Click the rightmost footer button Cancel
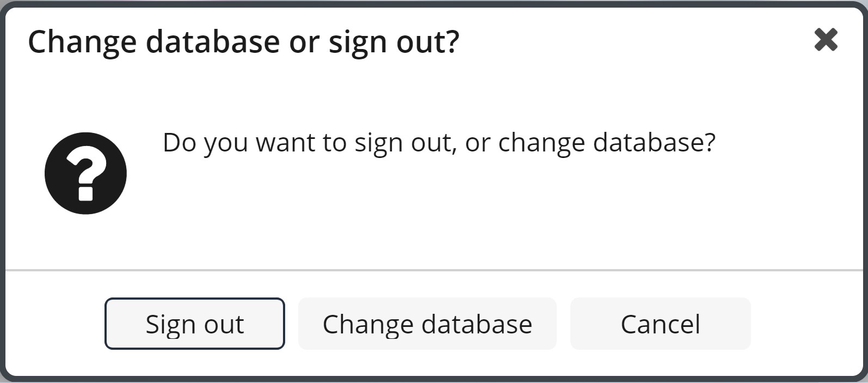The image size is (868, 383). [661, 324]
